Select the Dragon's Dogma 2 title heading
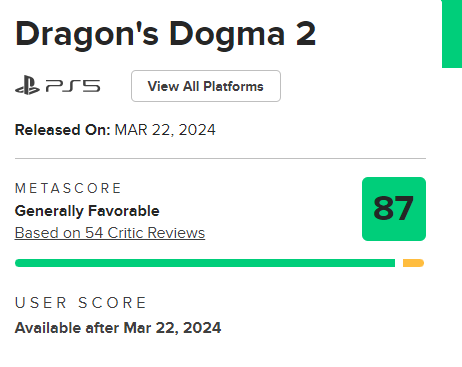The image size is (462, 367). coord(165,34)
